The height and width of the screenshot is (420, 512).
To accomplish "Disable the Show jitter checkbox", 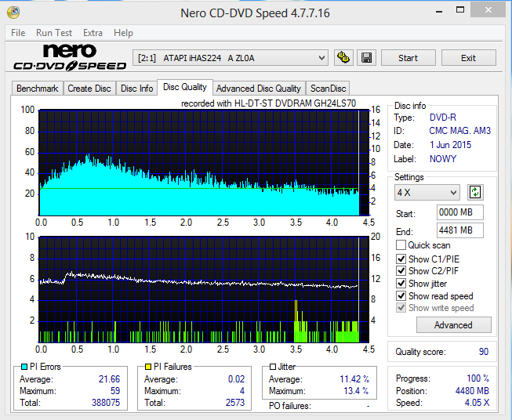I will (x=401, y=283).
